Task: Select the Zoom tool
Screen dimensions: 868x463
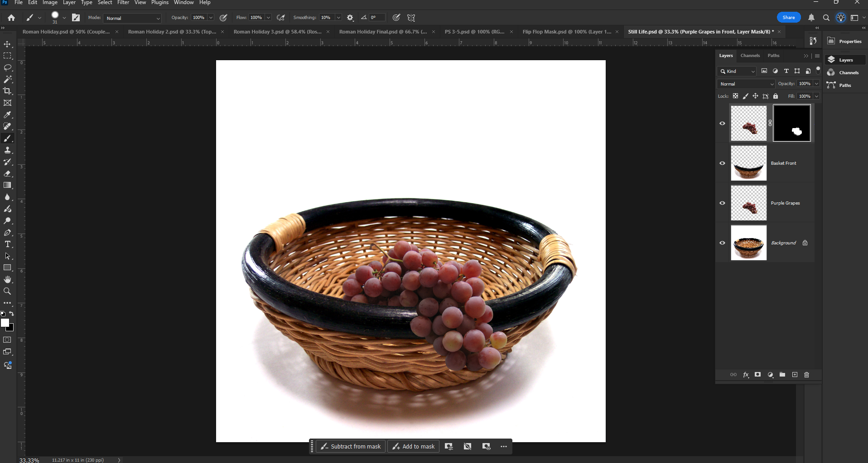Action: click(x=7, y=291)
